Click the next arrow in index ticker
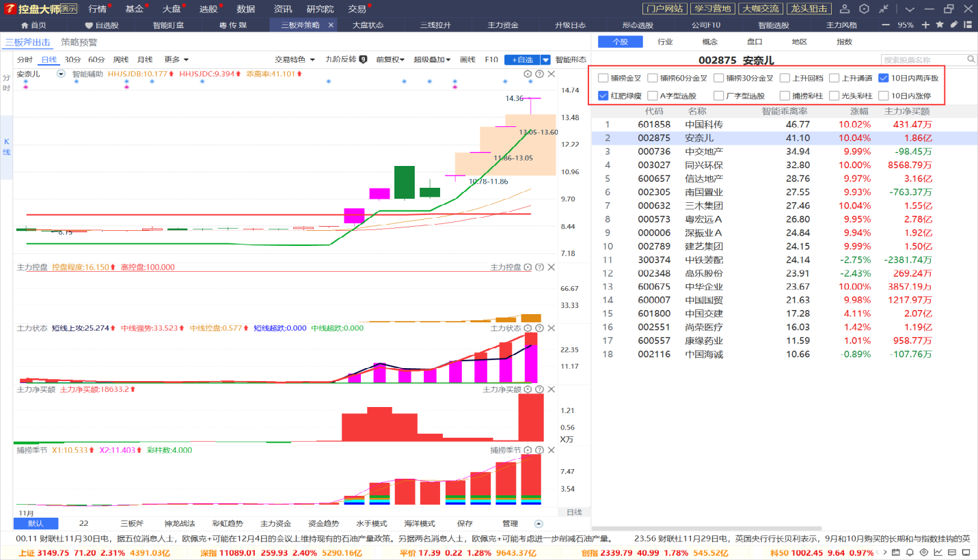The height and width of the screenshot is (560, 978). click(885, 552)
